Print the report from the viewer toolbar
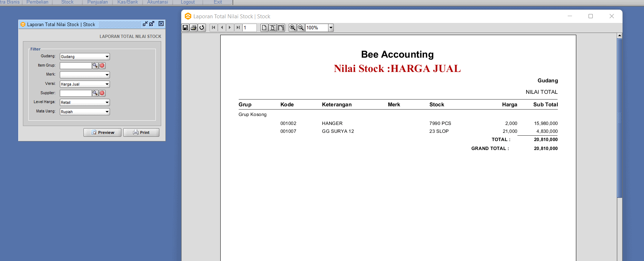The width and height of the screenshot is (644, 261). click(x=193, y=28)
